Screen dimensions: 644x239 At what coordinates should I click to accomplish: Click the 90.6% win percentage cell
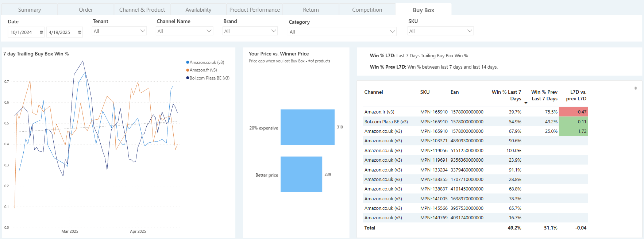click(x=515, y=141)
